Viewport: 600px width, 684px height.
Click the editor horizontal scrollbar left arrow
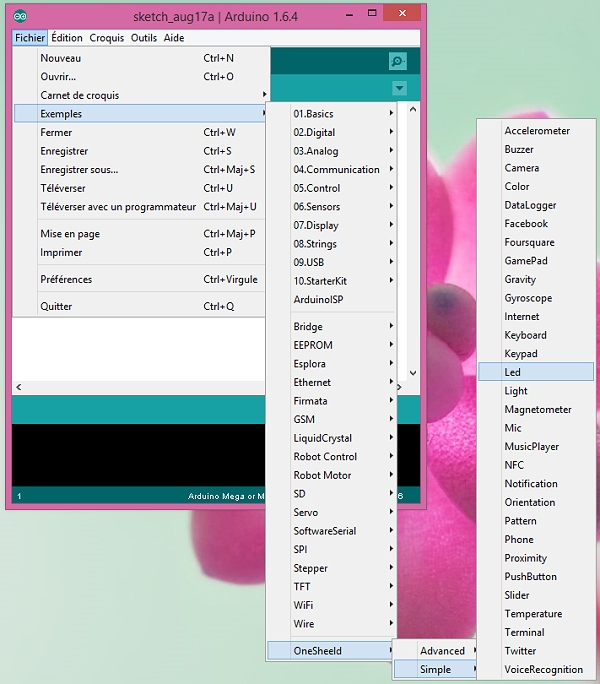19,387
